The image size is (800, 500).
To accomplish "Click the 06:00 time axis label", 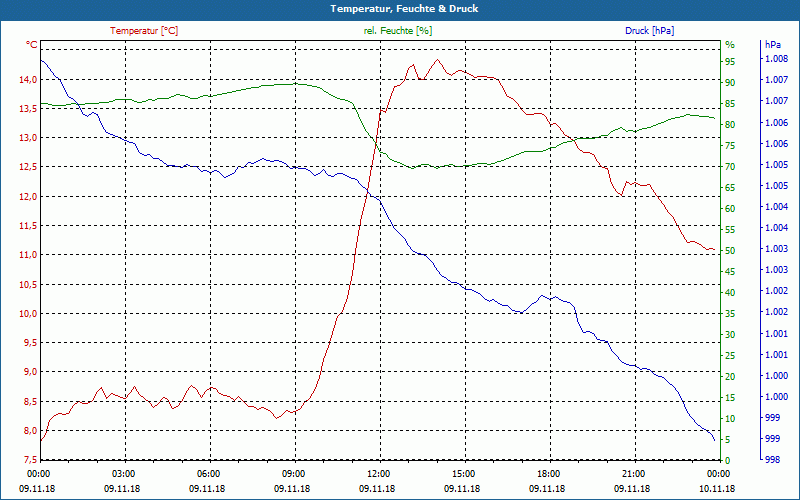I will [x=208, y=473].
